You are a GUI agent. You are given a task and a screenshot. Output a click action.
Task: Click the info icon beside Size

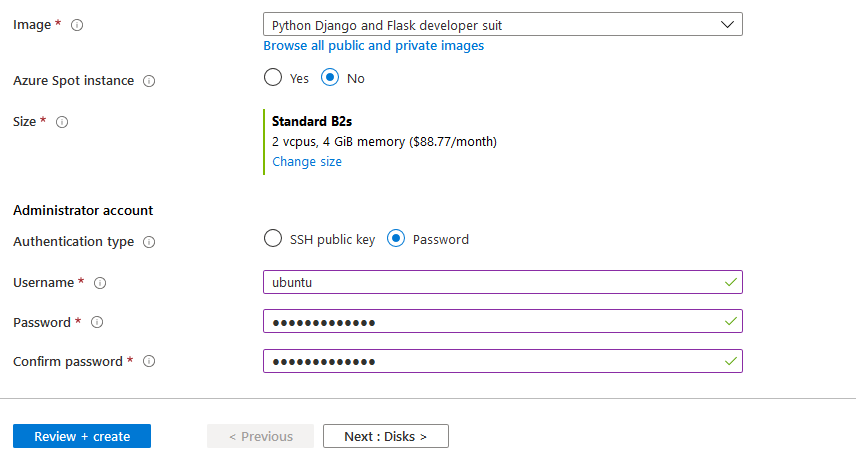62,122
